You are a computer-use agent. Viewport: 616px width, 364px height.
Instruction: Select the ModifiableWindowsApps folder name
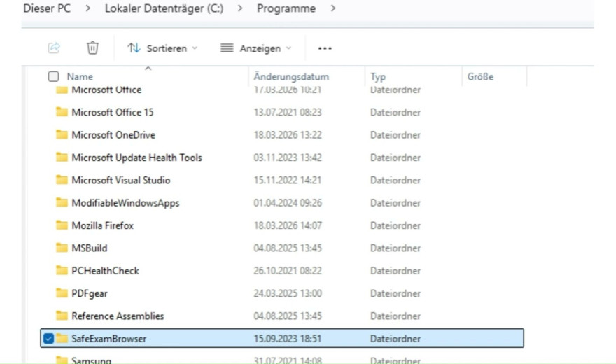click(x=125, y=203)
